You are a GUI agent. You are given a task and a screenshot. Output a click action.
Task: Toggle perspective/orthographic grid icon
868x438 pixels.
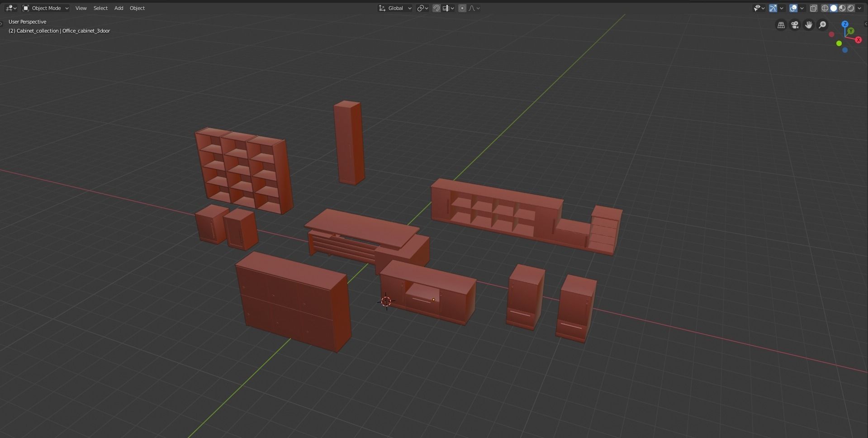pos(781,25)
